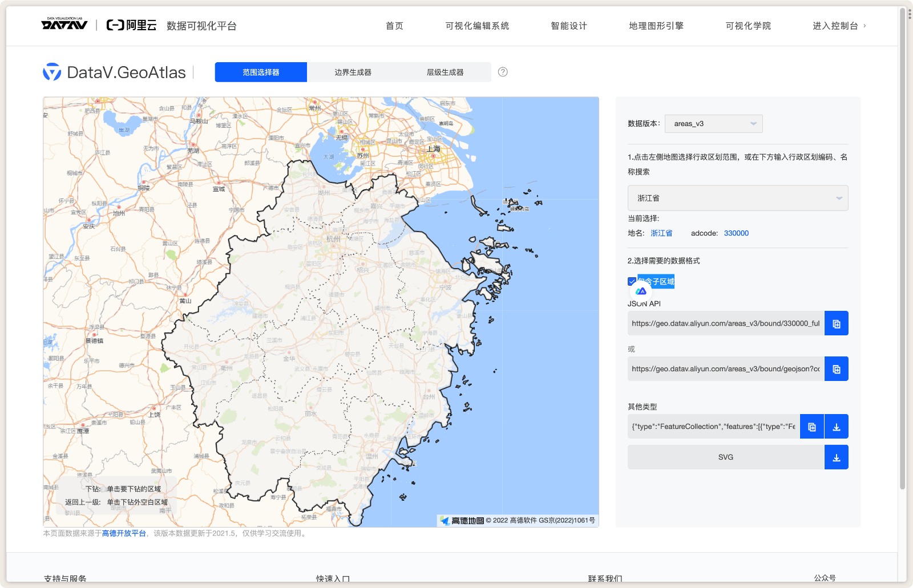Click the JSON API URL input field

(x=725, y=323)
